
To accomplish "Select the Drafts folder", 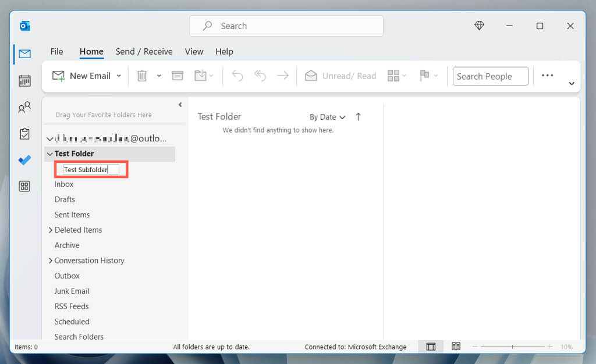I will click(x=65, y=199).
